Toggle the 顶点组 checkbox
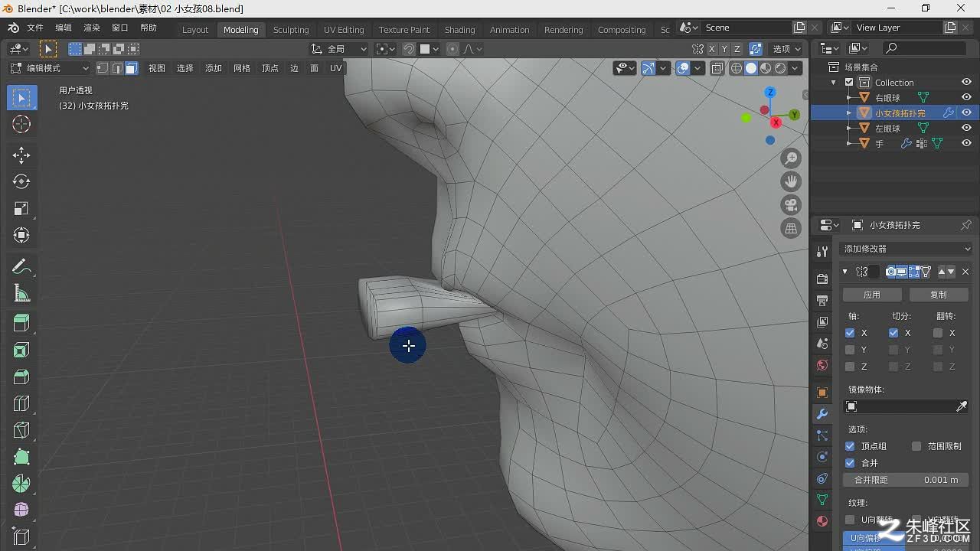The height and width of the screenshot is (551, 980). click(850, 446)
